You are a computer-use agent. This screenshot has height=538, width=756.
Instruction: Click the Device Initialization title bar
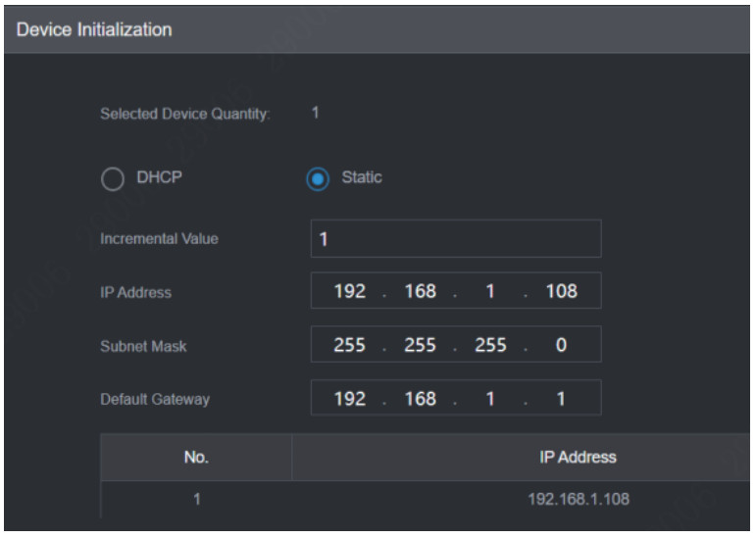pyautogui.click(x=377, y=29)
